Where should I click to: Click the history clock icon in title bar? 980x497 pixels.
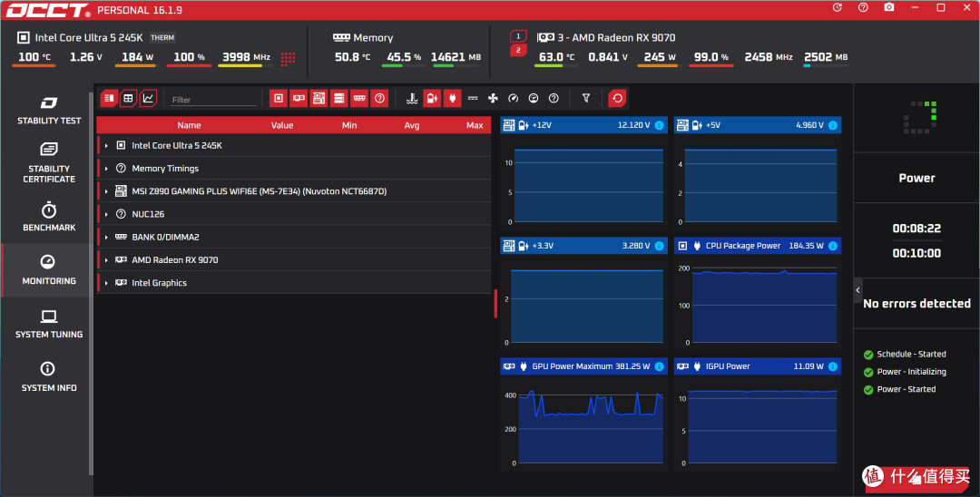(838, 7)
